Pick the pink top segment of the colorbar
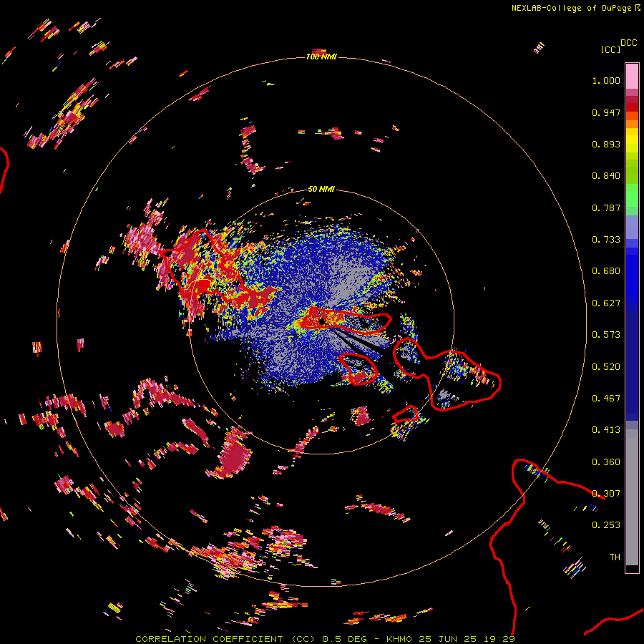This screenshot has height=644, width=644. click(x=632, y=76)
